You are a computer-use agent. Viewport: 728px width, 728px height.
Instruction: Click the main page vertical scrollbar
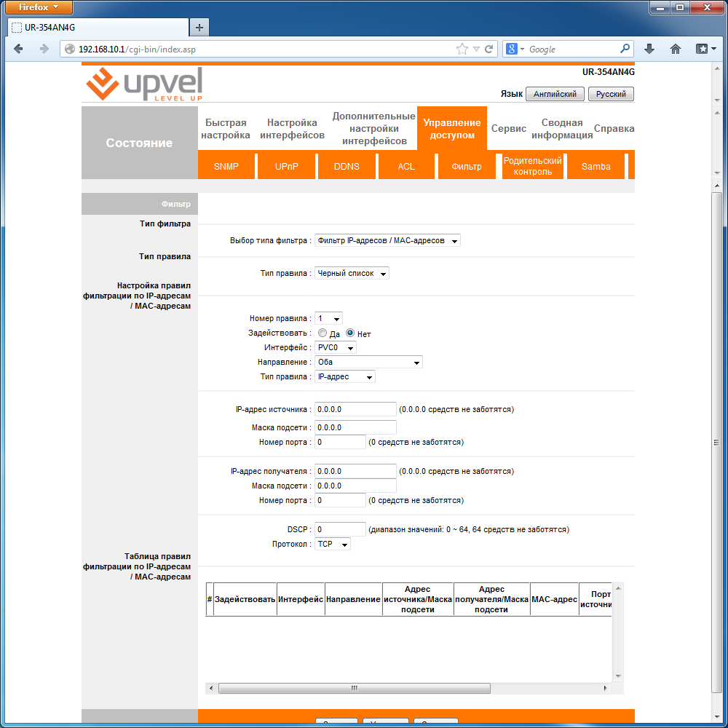(716, 441)
